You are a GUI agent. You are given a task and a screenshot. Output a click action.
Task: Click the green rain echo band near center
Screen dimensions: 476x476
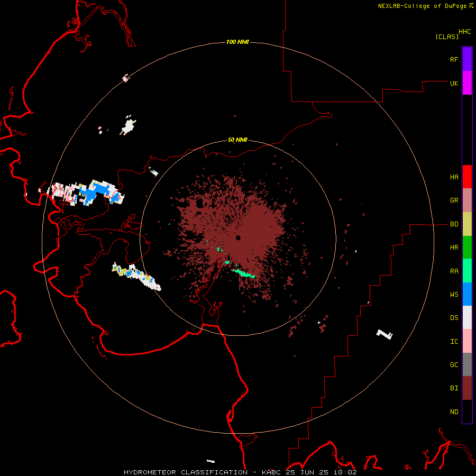click(x=244, y=273)
